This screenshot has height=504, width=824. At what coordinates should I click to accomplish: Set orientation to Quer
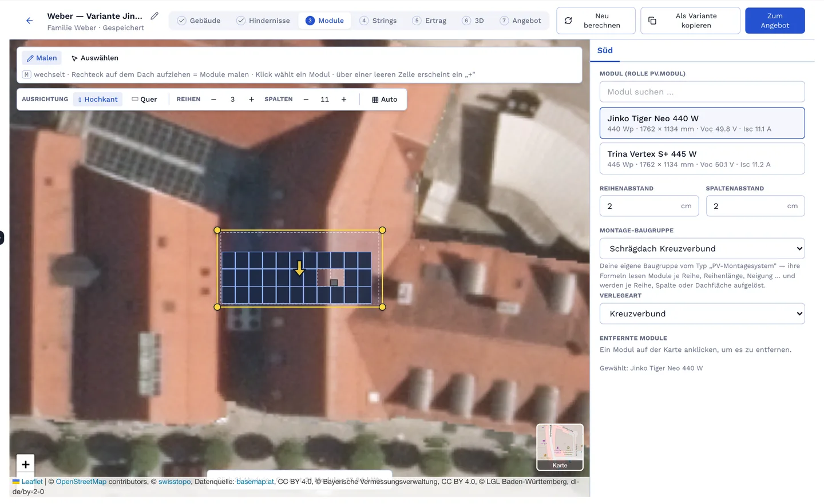144,100
